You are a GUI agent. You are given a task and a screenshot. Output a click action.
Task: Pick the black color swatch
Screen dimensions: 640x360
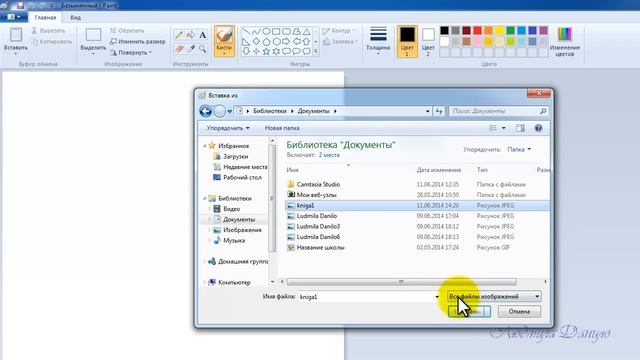click(x=444, y=31)
